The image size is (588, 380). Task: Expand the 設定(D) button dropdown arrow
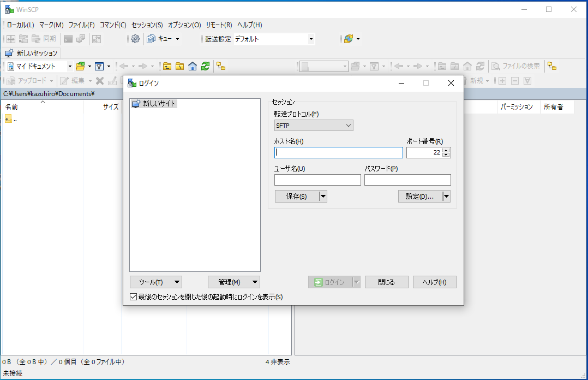446,197
